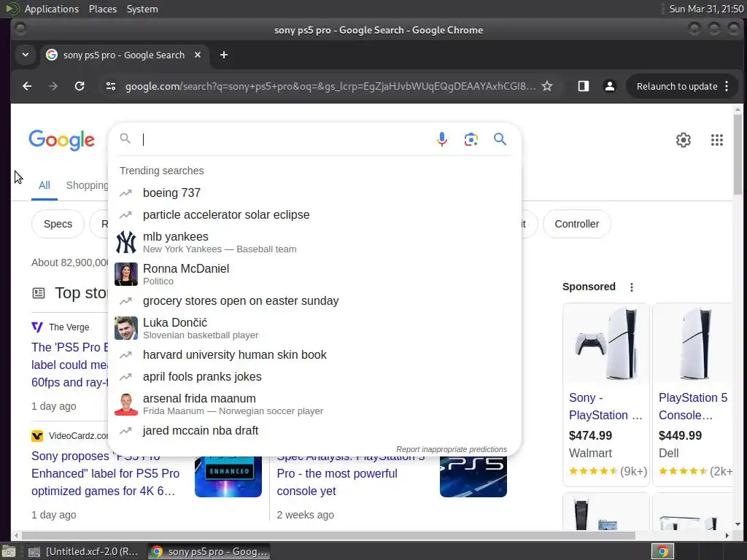Click the blue PS5 logo article thumbnail

(473, 476)
